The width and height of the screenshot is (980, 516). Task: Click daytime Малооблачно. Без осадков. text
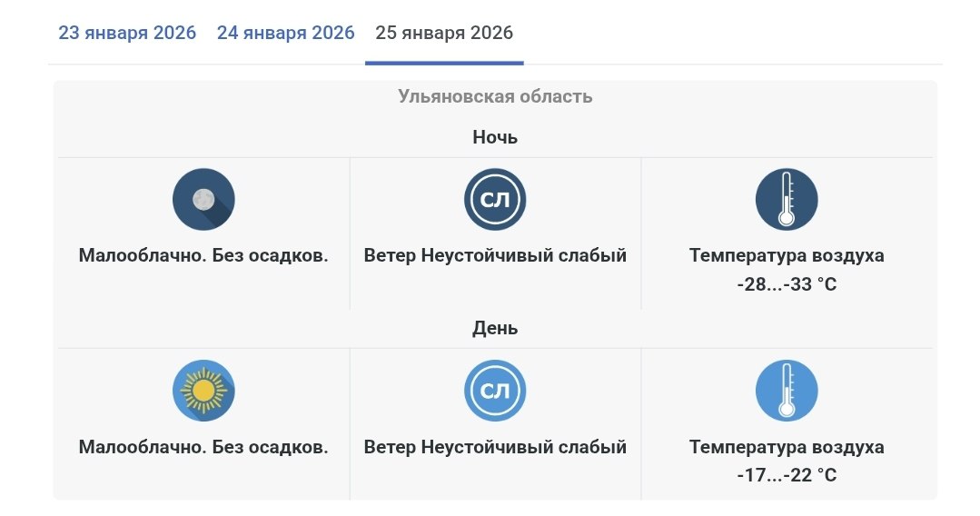203,447
